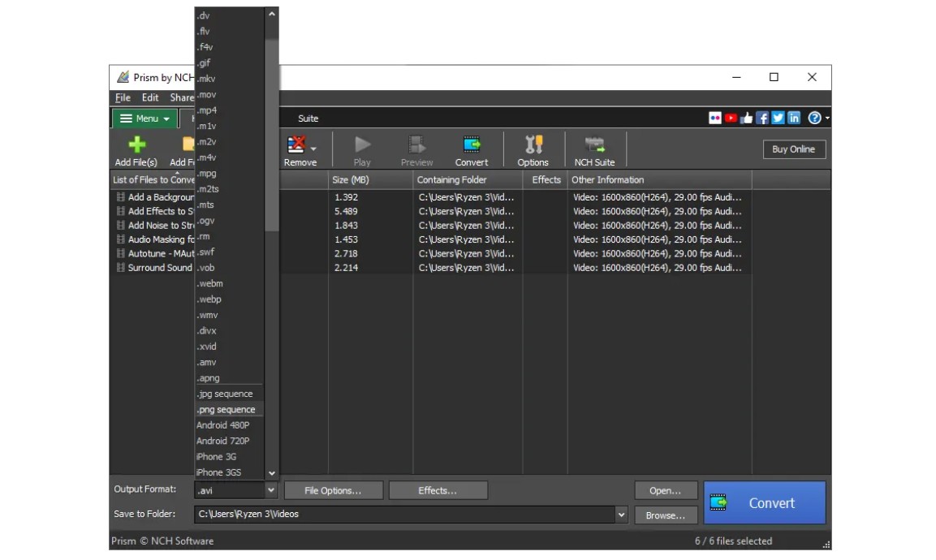Click the Twitter share icon

point(778,118)
